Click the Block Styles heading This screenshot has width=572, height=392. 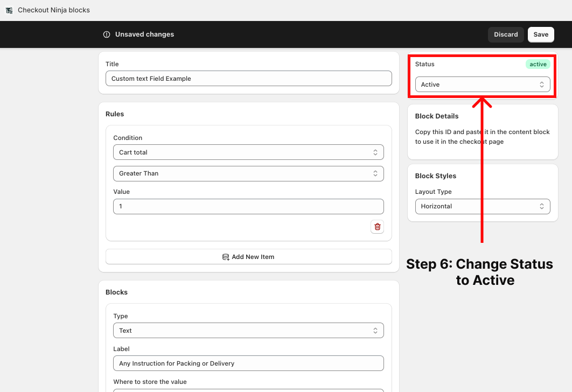435,176
